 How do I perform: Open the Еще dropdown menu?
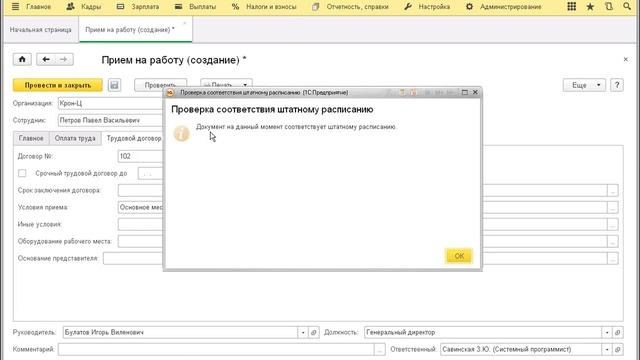(x=584, y=85)
